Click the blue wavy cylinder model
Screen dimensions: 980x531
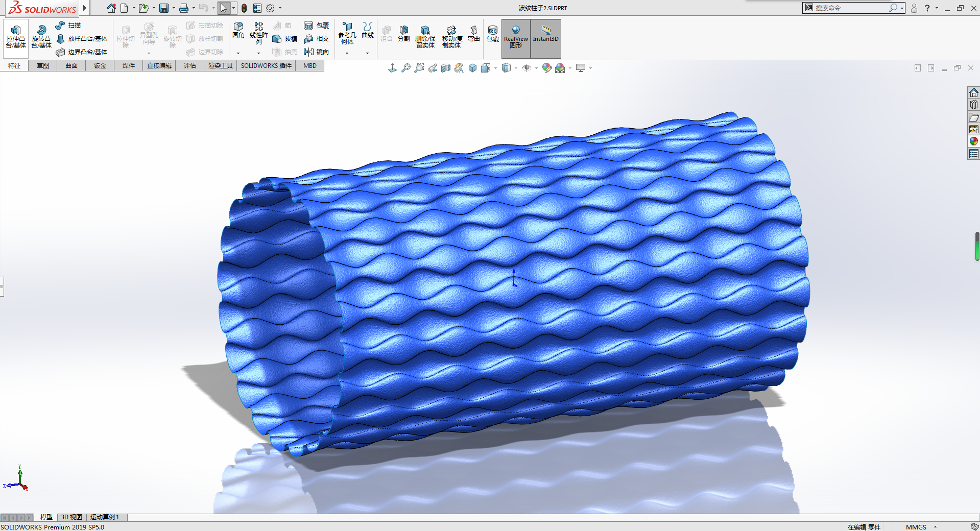click(514, 283)
